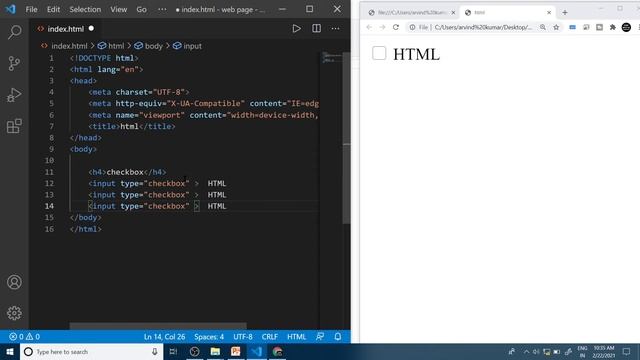Open the Chrome profile avatar
This screenshot has height=360, width=640.
pyautogui.click(x=626, y=27)
